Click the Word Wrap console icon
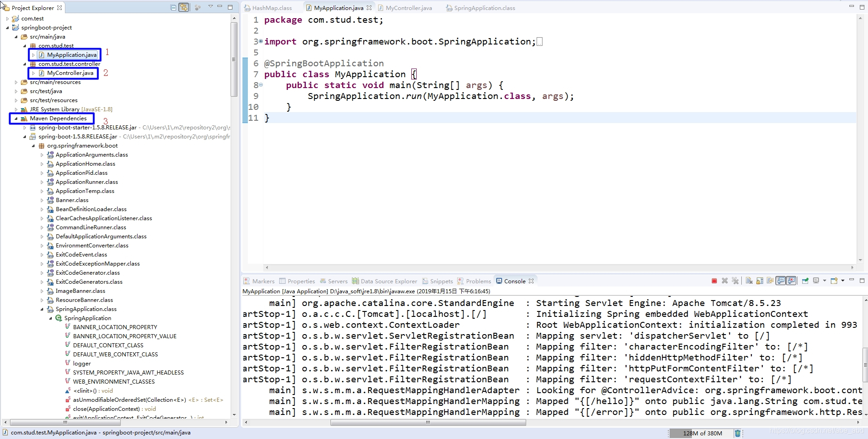The width and height of the screenshot is (868, 439). coord(770,281)
